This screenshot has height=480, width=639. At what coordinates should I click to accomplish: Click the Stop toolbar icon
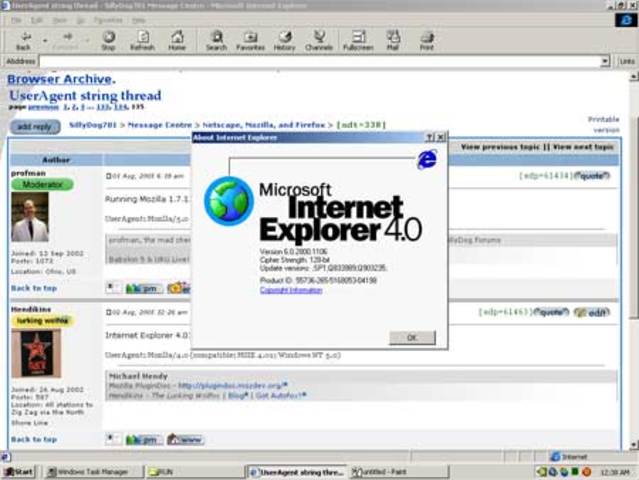click(x=108, y=41)
